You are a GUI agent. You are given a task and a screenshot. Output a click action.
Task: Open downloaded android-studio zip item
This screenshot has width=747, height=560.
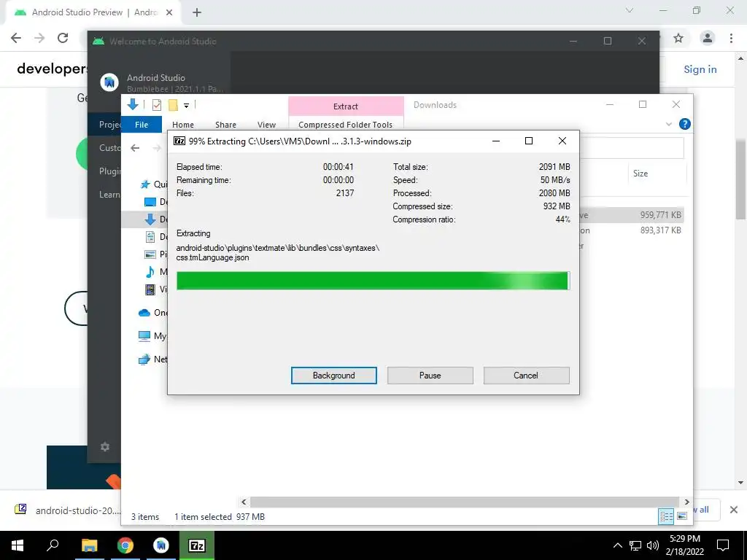(x=66, y=510)
